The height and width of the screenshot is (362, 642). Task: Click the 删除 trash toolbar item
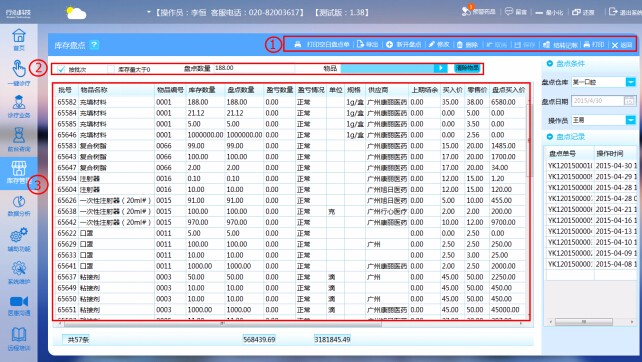point(467,44)
